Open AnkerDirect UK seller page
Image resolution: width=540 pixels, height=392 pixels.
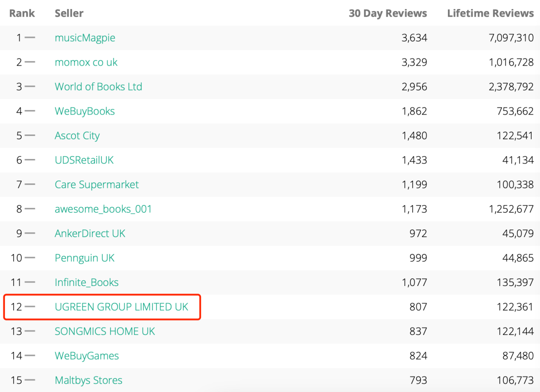pos(90,233)
